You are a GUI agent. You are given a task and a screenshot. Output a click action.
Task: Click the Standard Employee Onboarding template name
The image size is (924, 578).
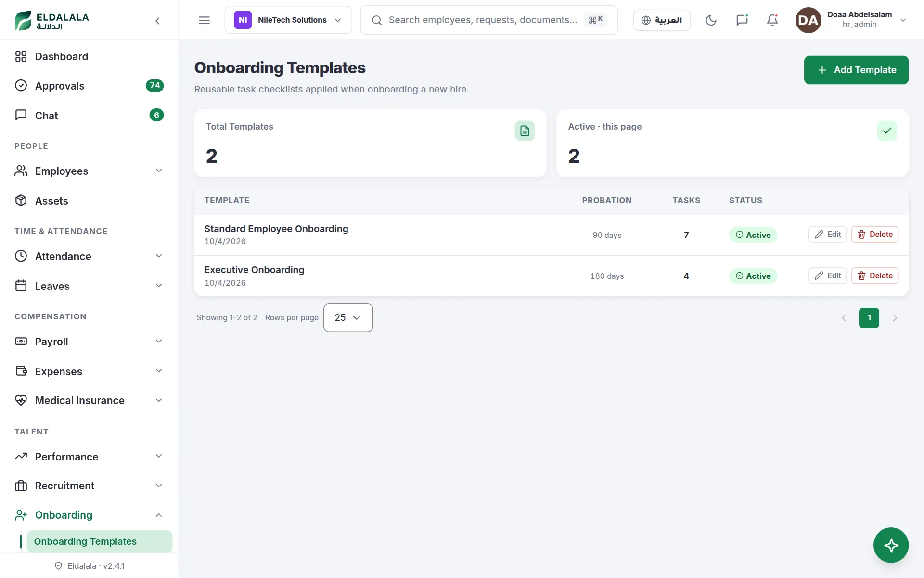tap(276, 229)
